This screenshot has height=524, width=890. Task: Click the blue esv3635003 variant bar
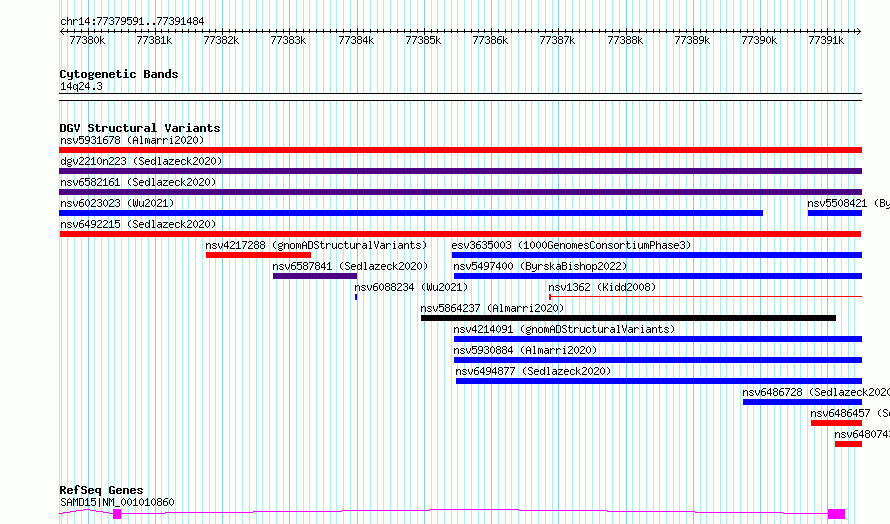pos(657,255)
